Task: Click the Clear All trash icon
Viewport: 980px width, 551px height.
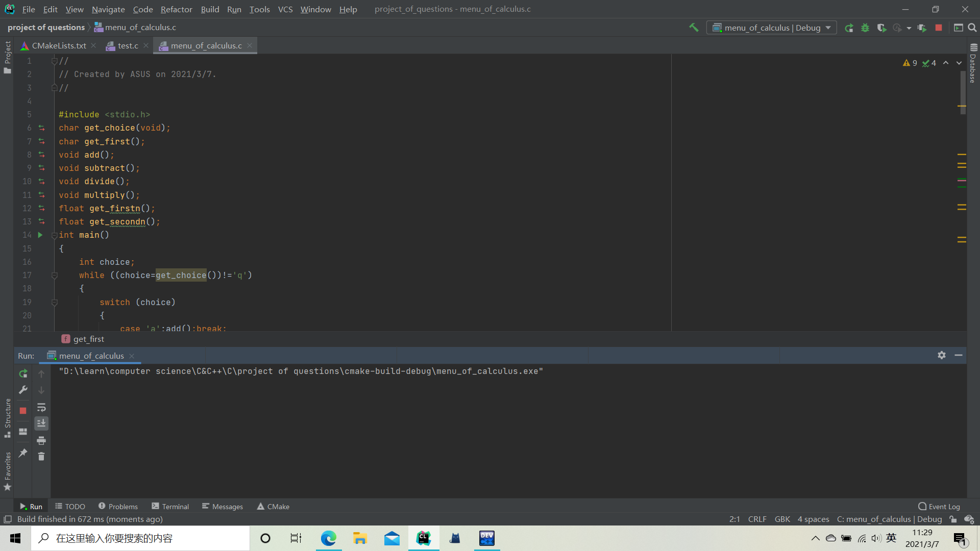Action: pyautogui.click(x=41, y=457)
